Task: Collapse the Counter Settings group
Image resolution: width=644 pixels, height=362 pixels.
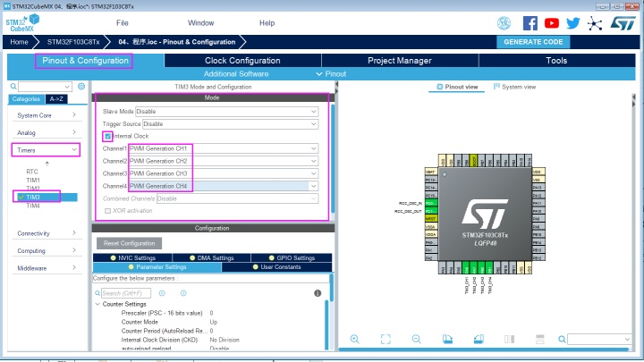Action: [97, 304]
